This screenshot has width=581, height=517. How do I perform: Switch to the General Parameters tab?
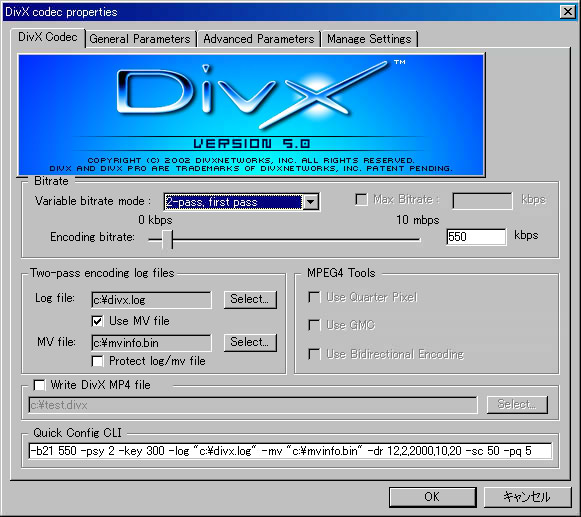(140, 39)
